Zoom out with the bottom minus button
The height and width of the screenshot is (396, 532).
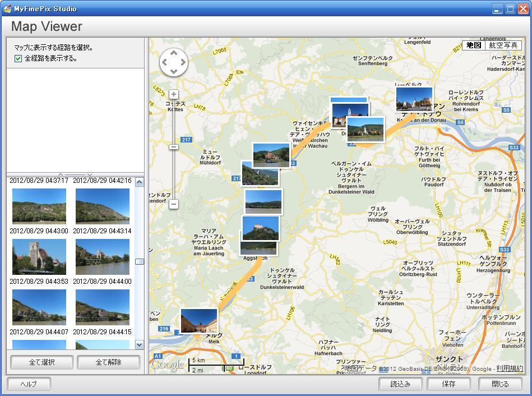click(x=174, y=204)
